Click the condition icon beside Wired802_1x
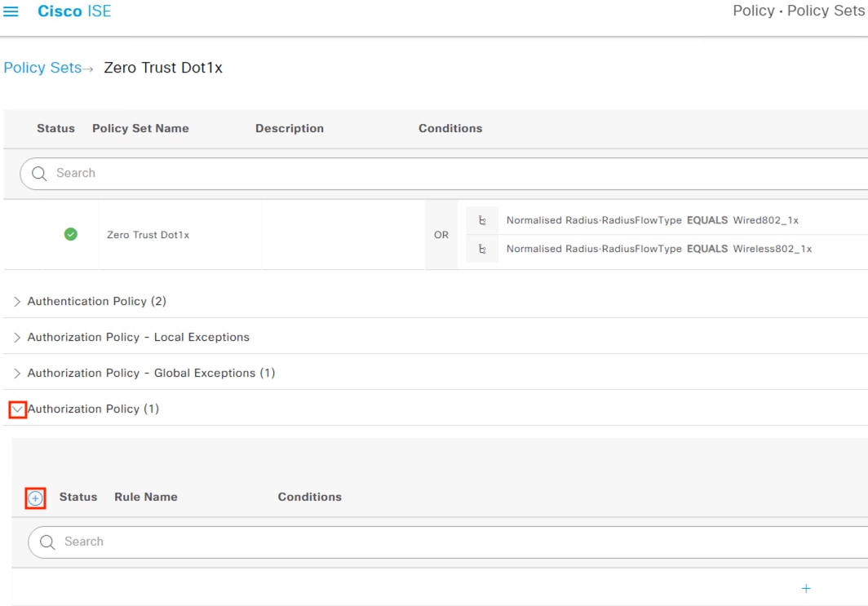 [x=482, y=220]
